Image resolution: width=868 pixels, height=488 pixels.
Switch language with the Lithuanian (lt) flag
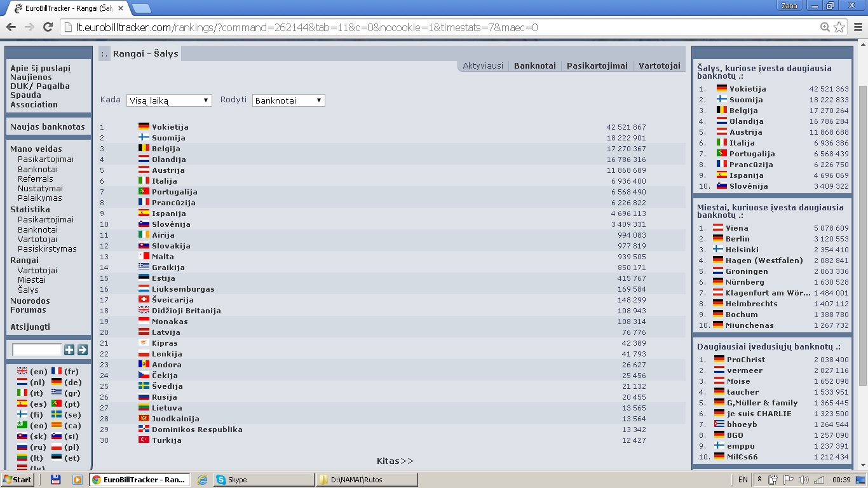pos(22,458)
